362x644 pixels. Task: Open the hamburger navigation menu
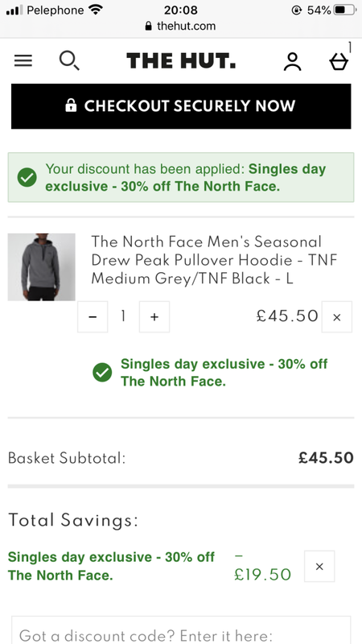coord(23,61)
